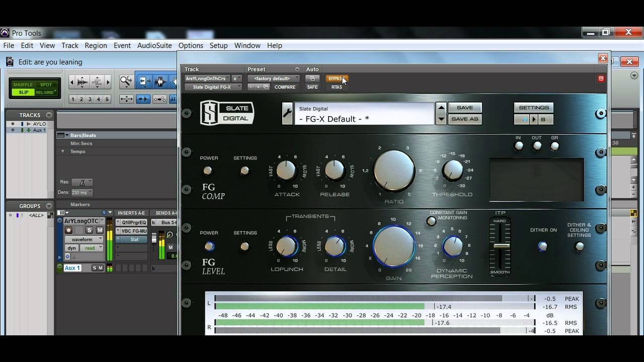644x362 pixels.
Task: Open the Groups list menu
Action: [x=49, y=206]
